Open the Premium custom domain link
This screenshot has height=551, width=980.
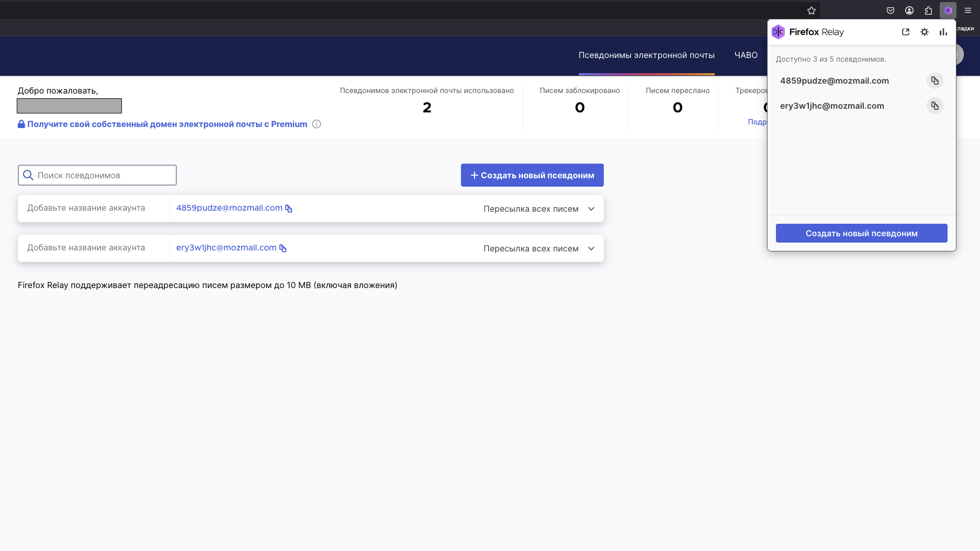tap(167, 124)
